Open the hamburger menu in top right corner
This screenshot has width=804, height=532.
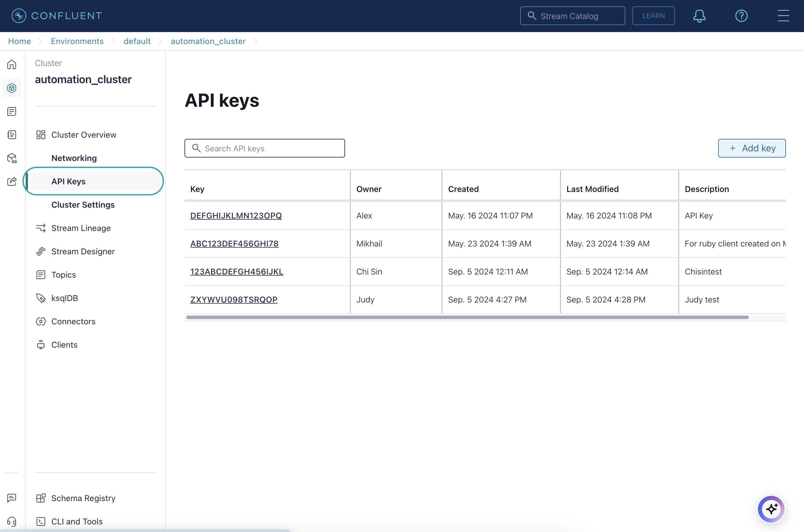coord(784,16)
